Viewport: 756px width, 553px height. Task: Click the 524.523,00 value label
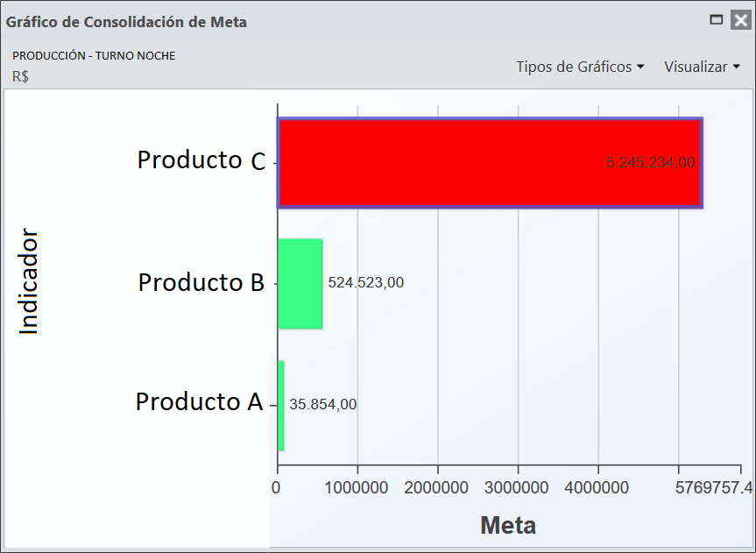click(x=366, y=282)
